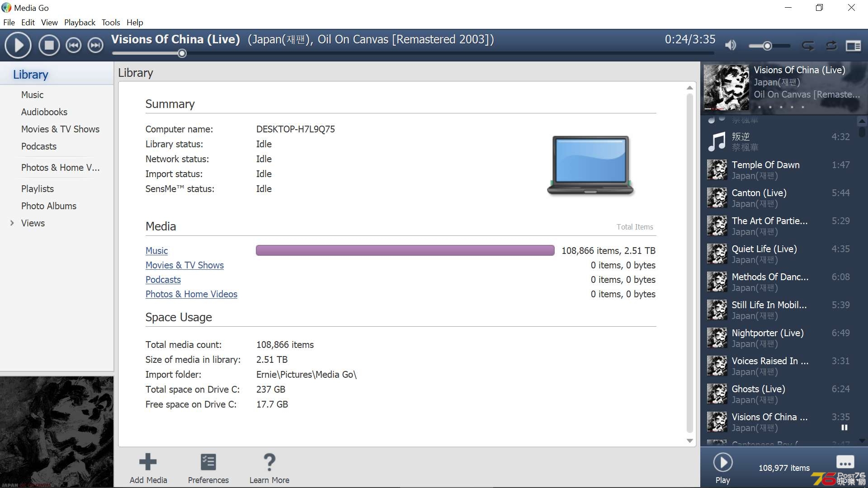Skip to the previous track

74,46
